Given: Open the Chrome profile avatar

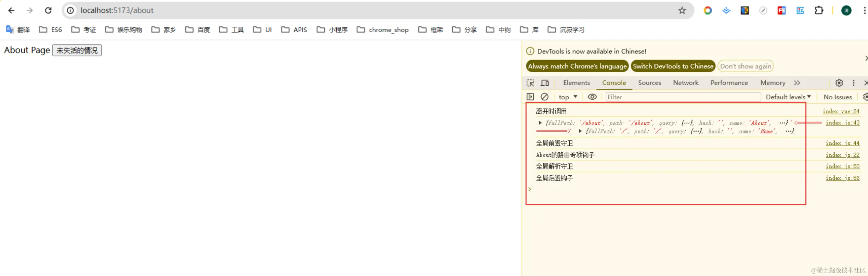Looking at the screenshot, I should (x=846, y=11).
